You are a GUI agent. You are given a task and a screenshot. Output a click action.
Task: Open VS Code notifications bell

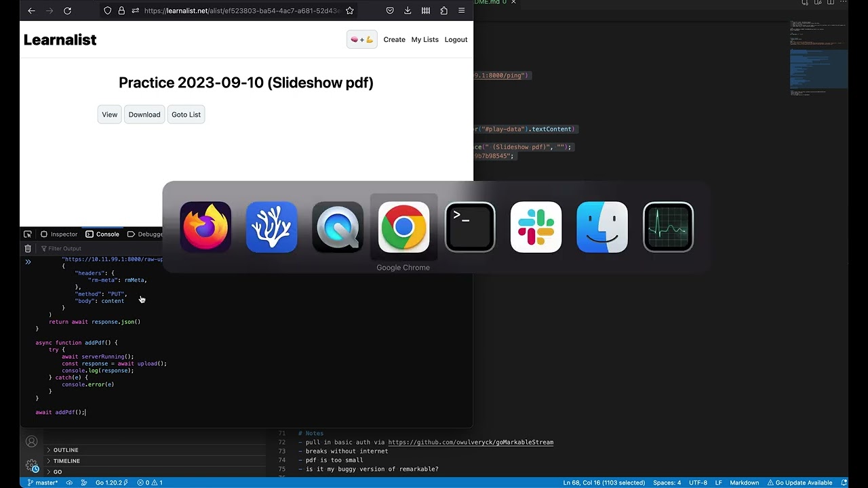tap(844, 483)
